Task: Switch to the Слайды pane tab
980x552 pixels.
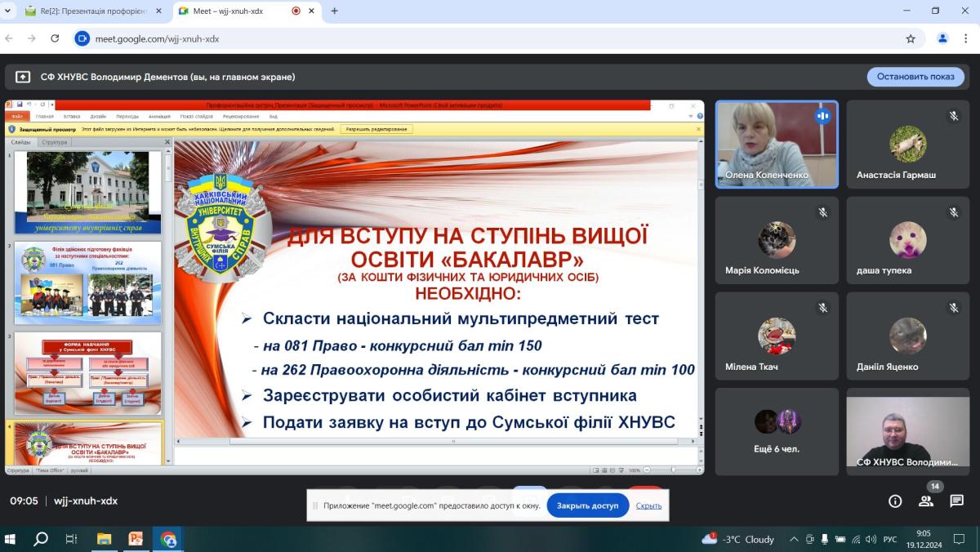Action: click(20, 142)
